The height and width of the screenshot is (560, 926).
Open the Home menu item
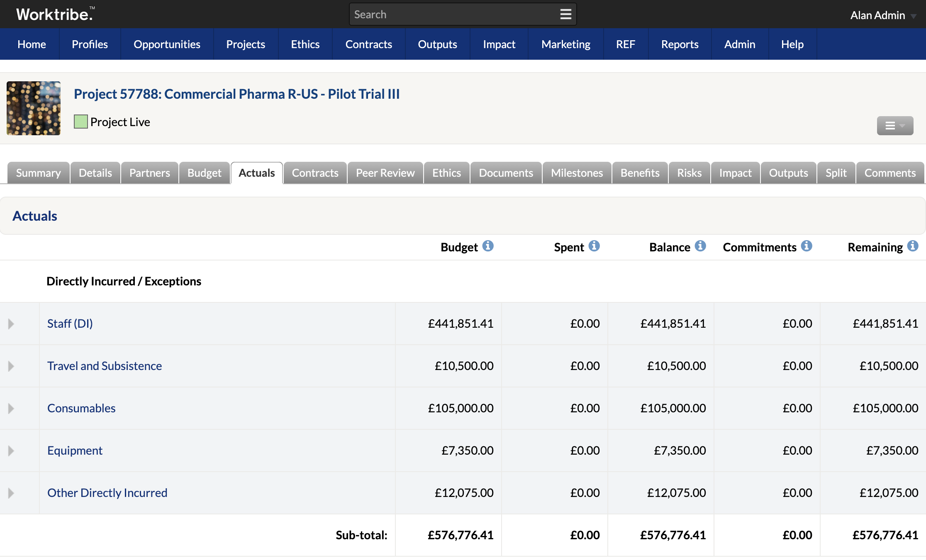32,44
